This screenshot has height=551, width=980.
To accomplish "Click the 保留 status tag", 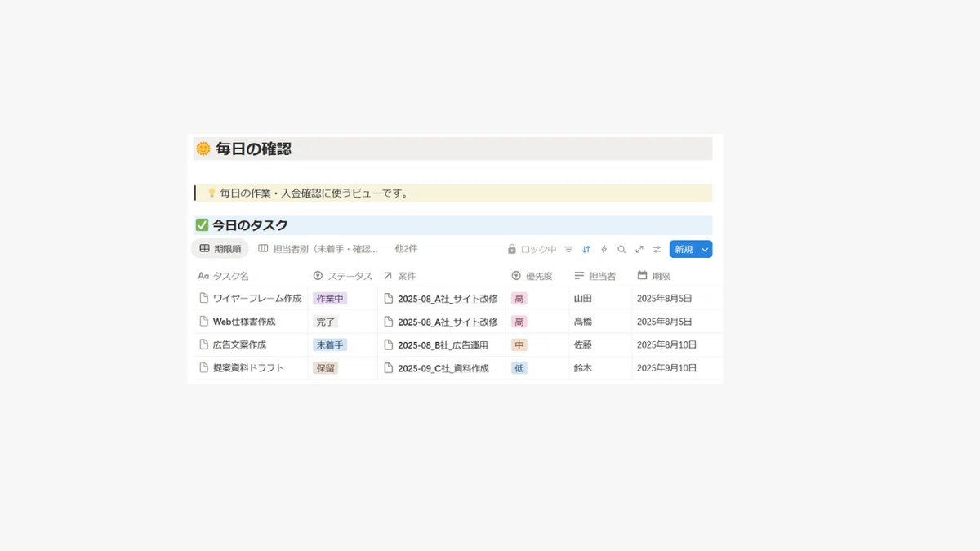I will click(x=325, y=368).
